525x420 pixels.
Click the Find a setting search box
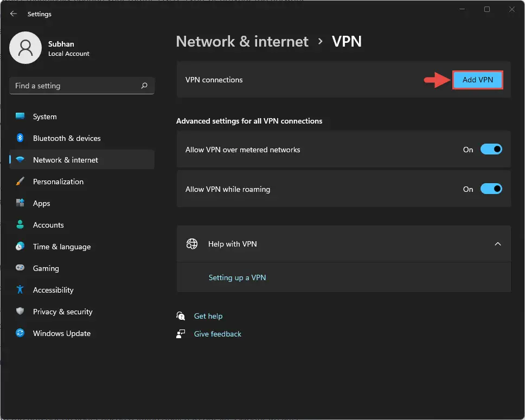pyautogui.click(x=82, y=86)
